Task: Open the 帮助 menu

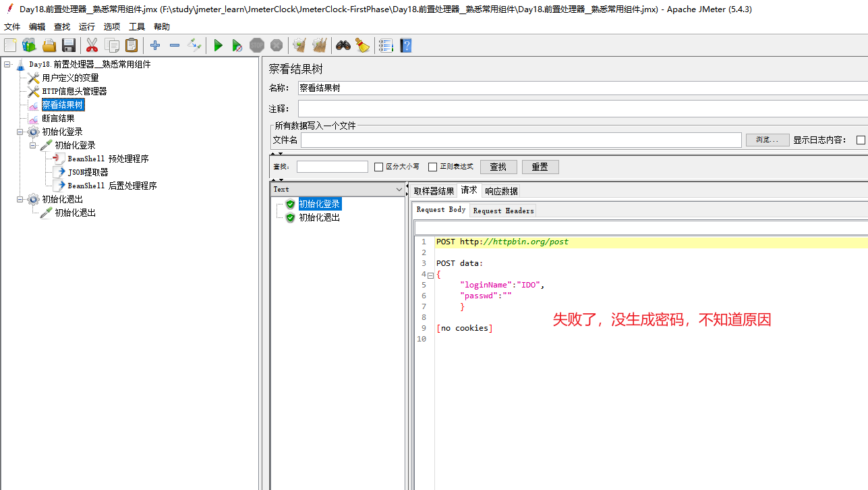Action: (x=162, y=26)
